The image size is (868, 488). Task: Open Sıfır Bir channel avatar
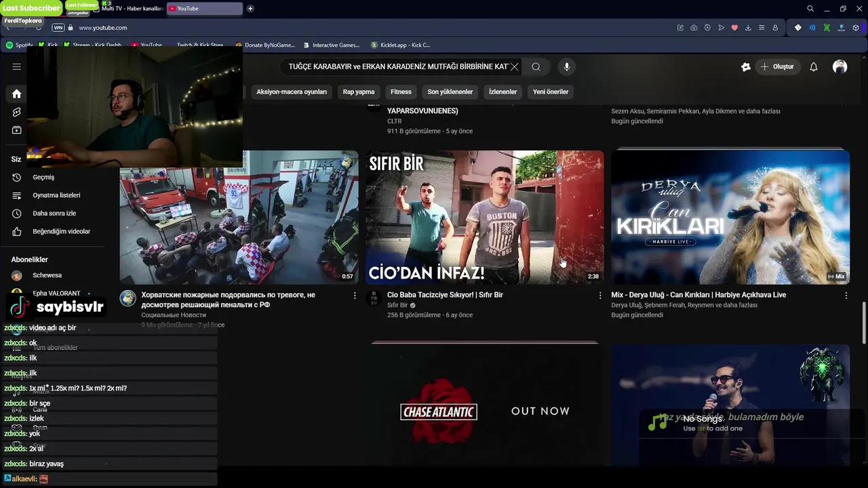tap(374, 298)
